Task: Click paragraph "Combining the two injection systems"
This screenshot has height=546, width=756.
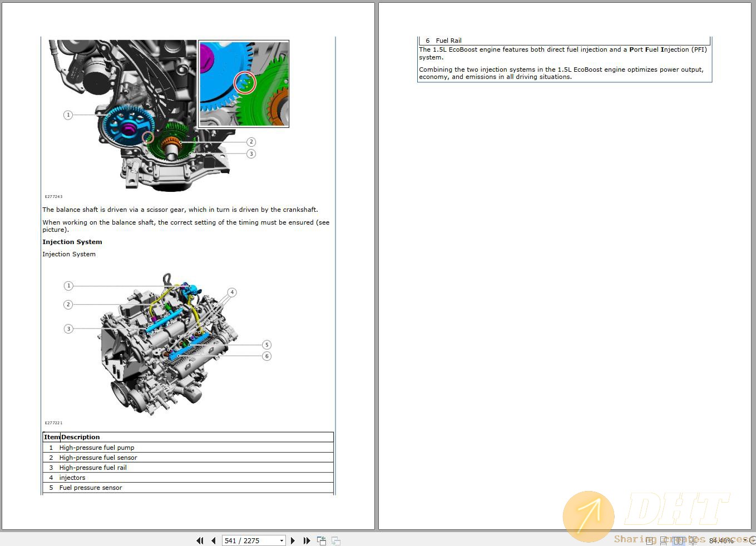Action: point(561,73)
